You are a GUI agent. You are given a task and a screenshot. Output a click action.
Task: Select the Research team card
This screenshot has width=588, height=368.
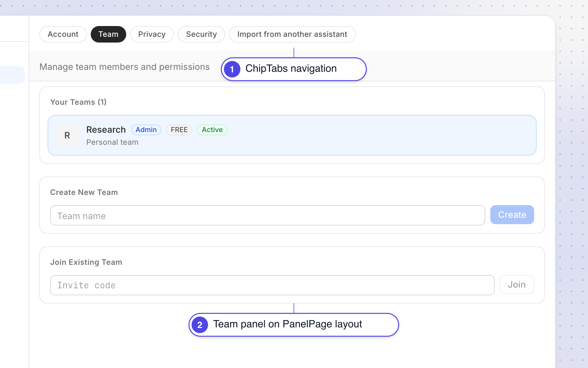click(292, 135)
